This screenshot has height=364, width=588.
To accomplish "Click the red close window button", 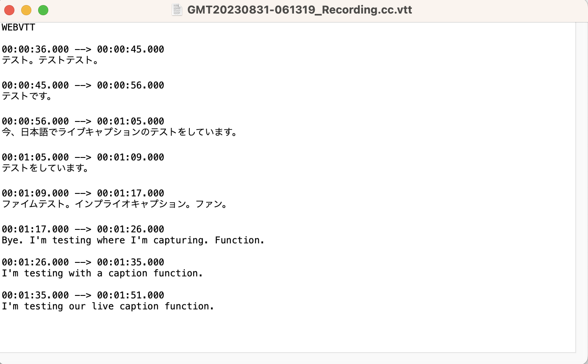I will 9,10.
